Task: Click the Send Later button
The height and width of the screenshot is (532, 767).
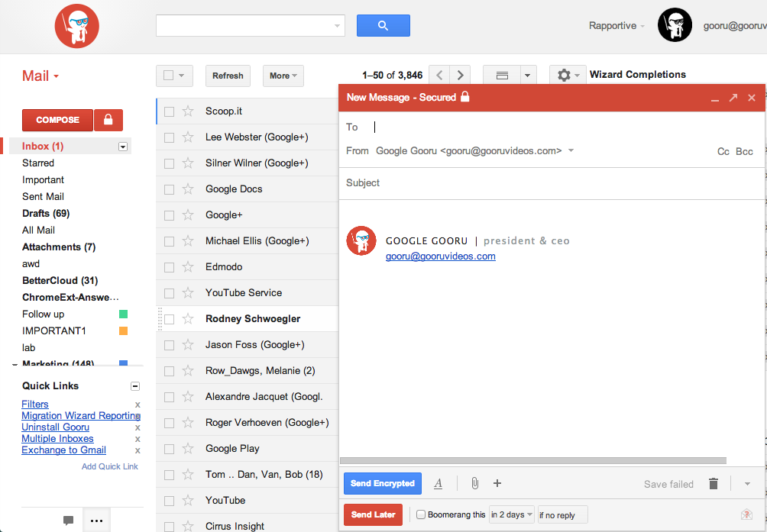Action: tap(374, 514)
